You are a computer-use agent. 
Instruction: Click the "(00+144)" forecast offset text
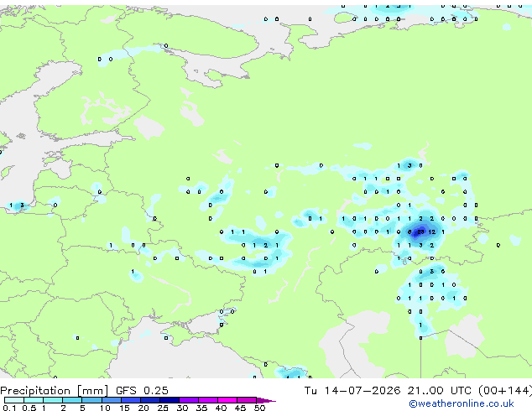[x=505, y=391]
